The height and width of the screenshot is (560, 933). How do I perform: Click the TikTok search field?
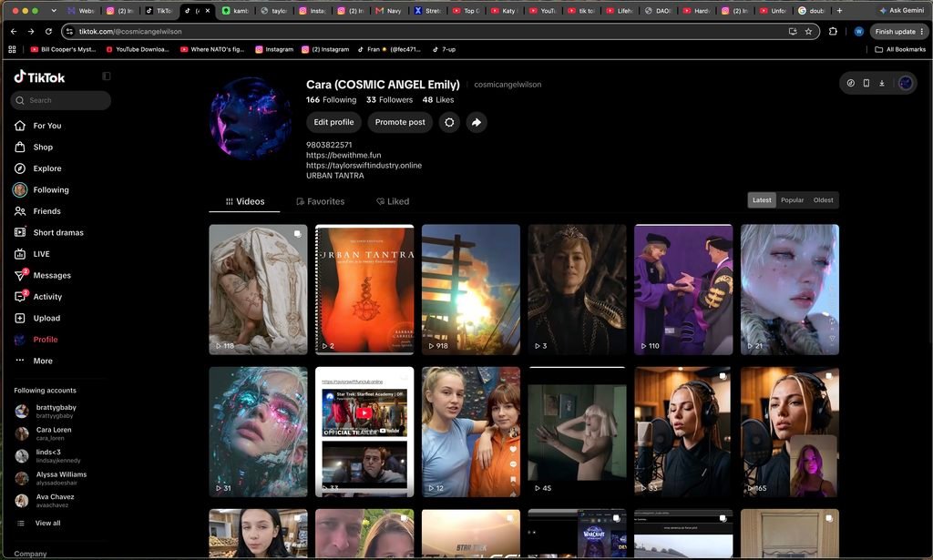(61, 100)
